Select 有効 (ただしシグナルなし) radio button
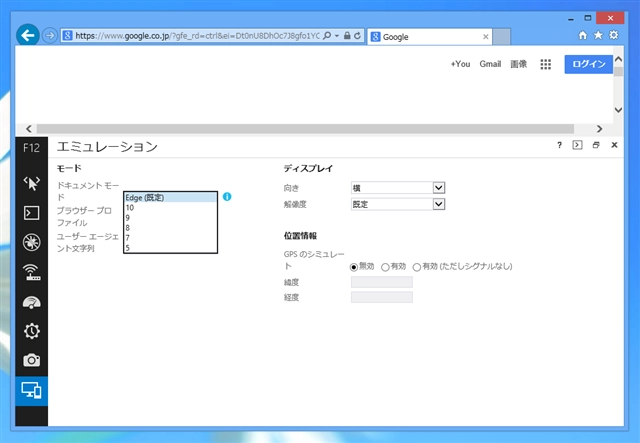Viewport: 640px width, 443px height. [x=416, y=267]
